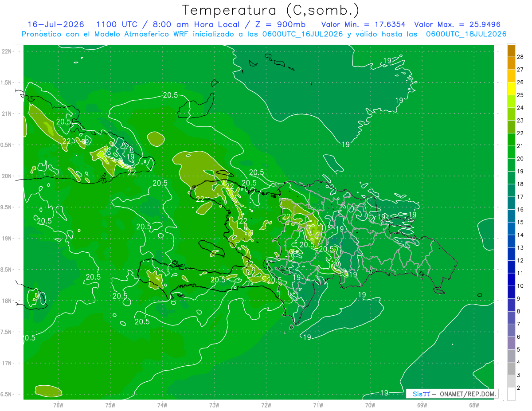Click the 19 contour label beside the ONAMET box

tap(384, 393)
